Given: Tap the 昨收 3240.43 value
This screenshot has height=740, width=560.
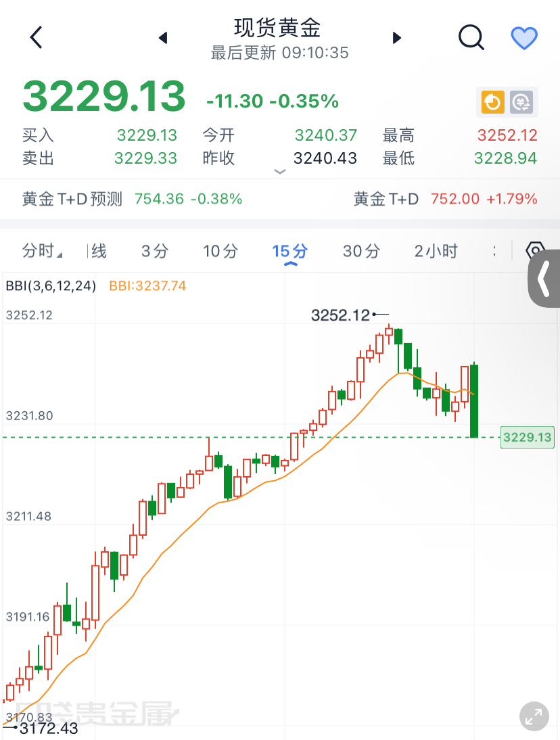Looking at the screenshot, I should coord(325,158).
